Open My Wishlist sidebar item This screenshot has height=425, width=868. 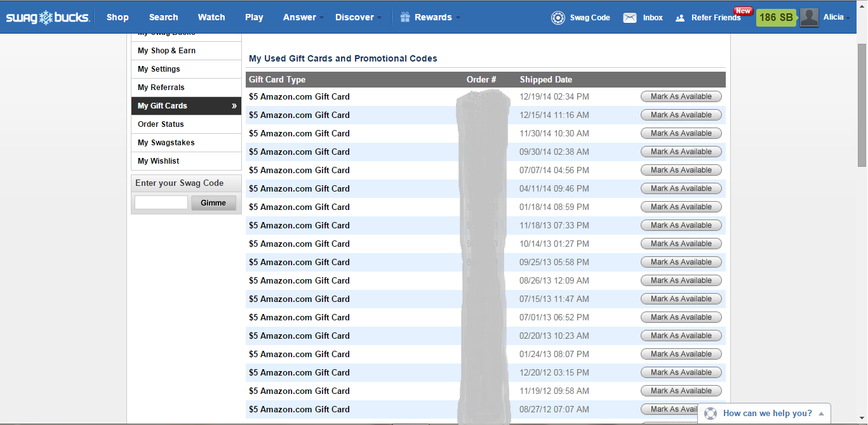[x=186, y=161]
